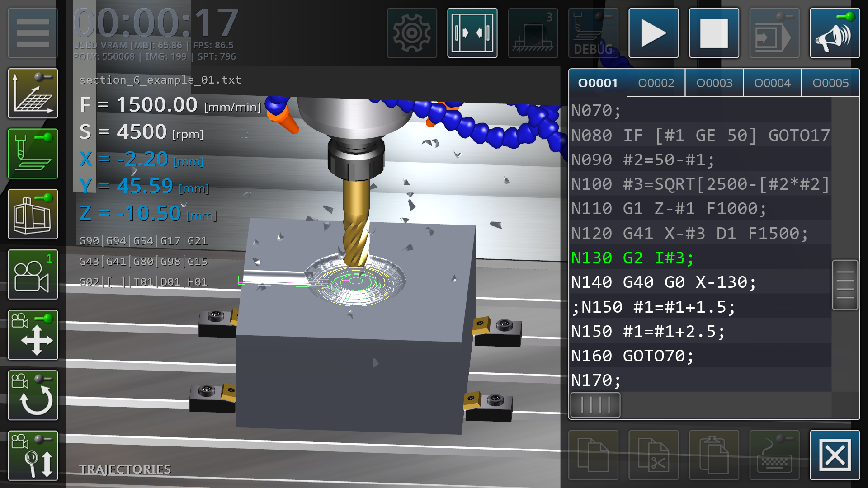
Task: Select the line N130 G2 I#3
Action: [633, 258]
